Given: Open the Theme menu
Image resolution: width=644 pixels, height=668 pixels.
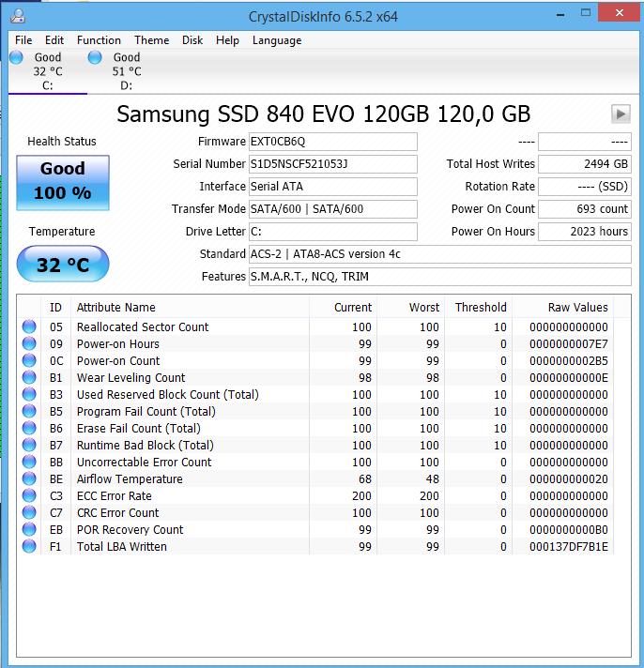Looking at the screenshot, I should point(151,40).
